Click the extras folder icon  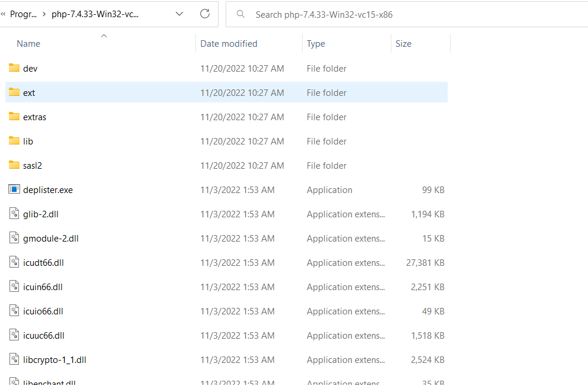click(14, 116)
